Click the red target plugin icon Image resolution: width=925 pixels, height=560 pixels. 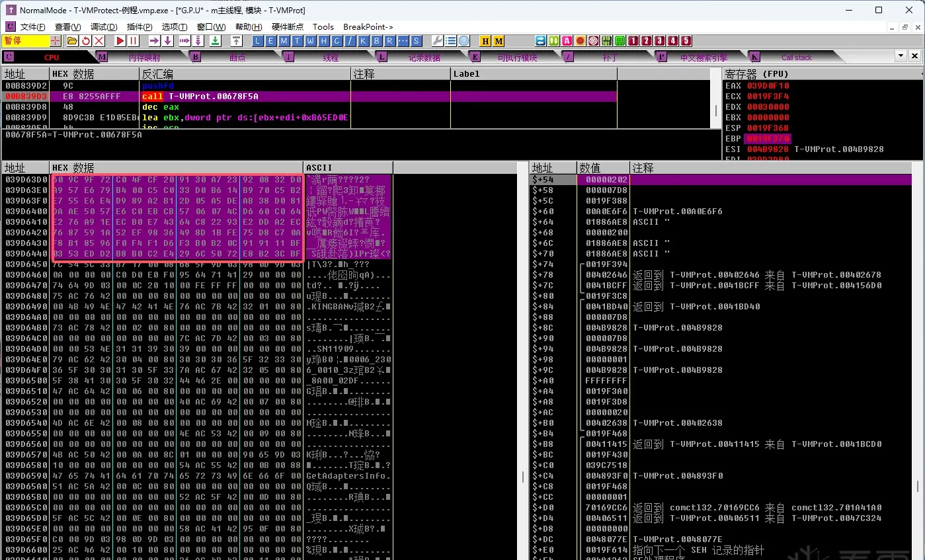tap(594, 41)
